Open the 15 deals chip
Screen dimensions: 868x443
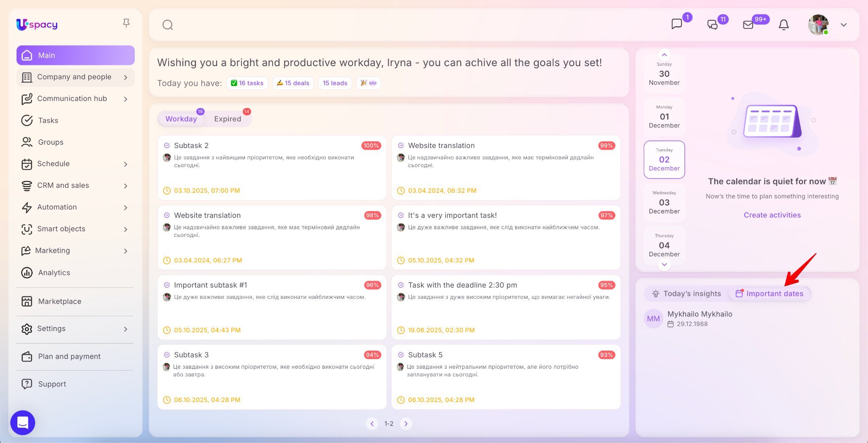click(x=293, y=83)
